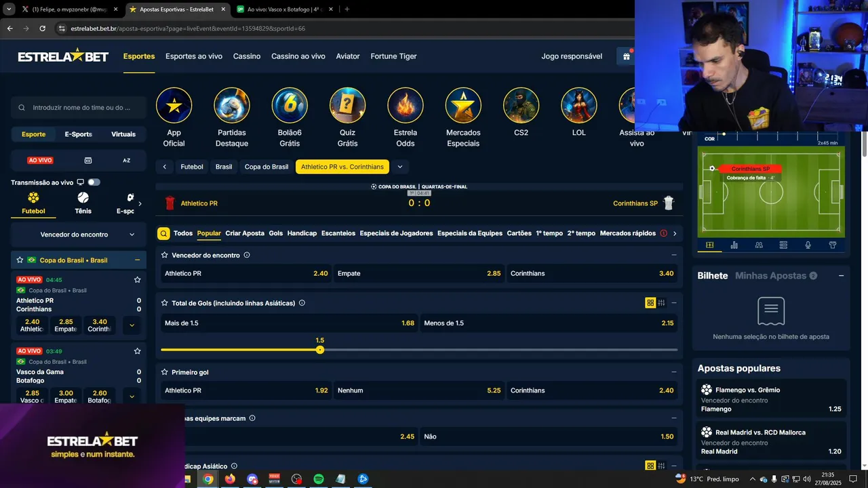Toggle the sliders view for Total de Gols
The height and width of the screenshot is (488, 868).
click(661, 303)
